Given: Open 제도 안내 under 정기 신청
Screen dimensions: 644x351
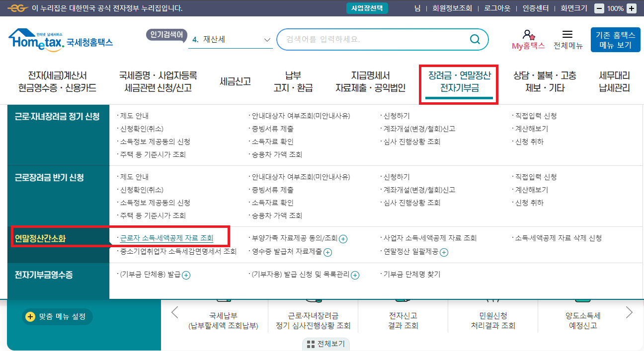Looking at the screenshot, I should coord(135,116).
